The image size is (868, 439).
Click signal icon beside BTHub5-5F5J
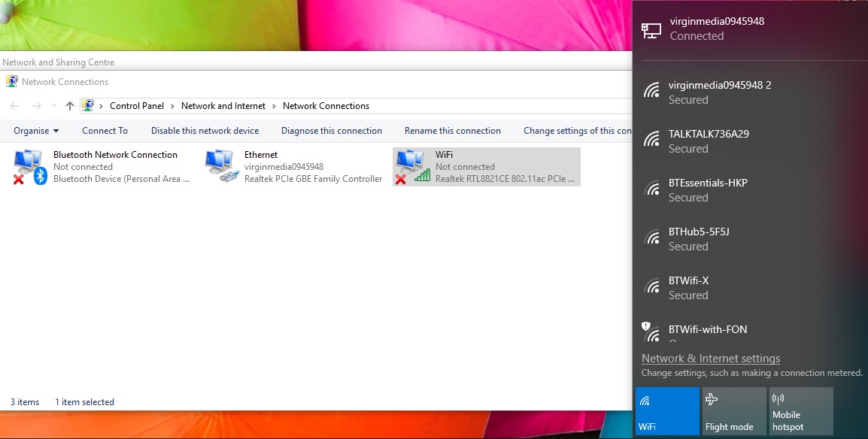651,237
